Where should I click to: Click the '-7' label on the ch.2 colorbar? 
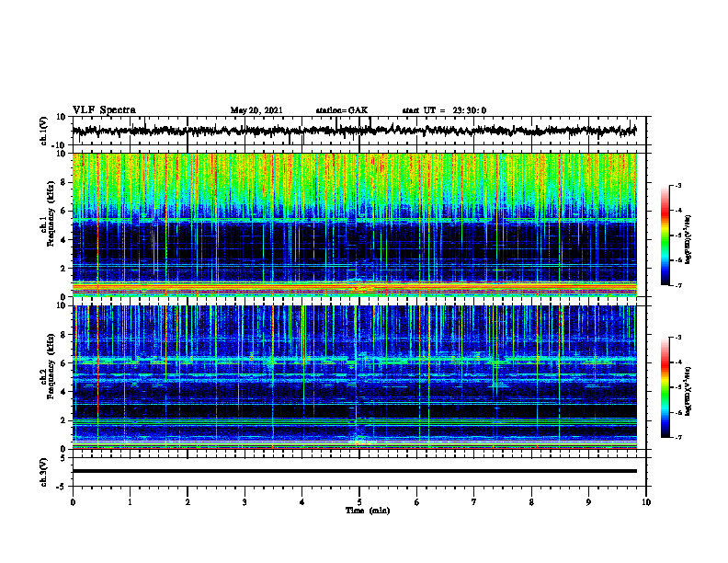677,437
